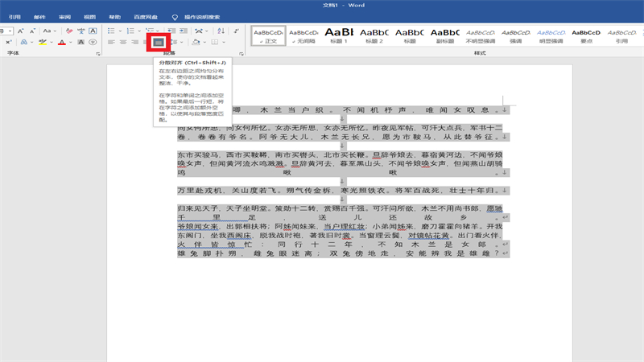644x362 pixels.
Task: Toggle show/hide paragraph marks
Action: tap(236, 31)
